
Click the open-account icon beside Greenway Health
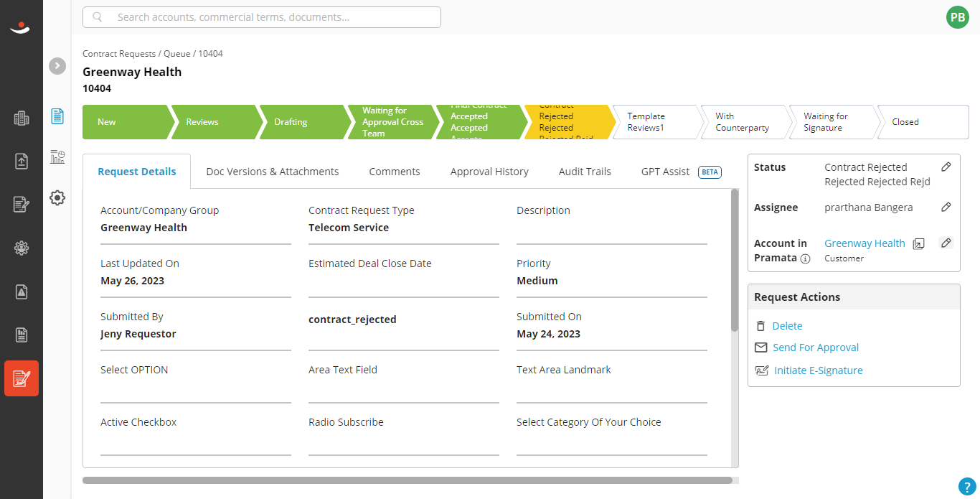[x=918, y=243]
